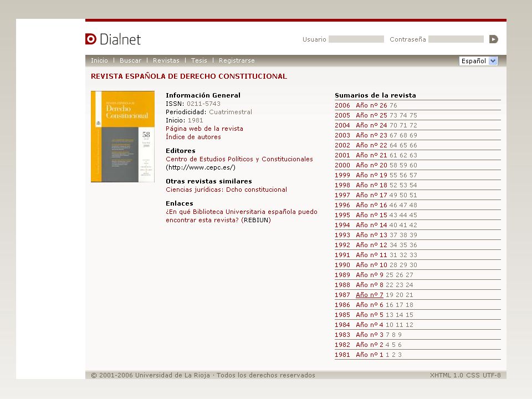Image resolution: width=532 pixels, height=399 pixels.
Task: Open issue 3 of 1981
Action: pos(400,355)
